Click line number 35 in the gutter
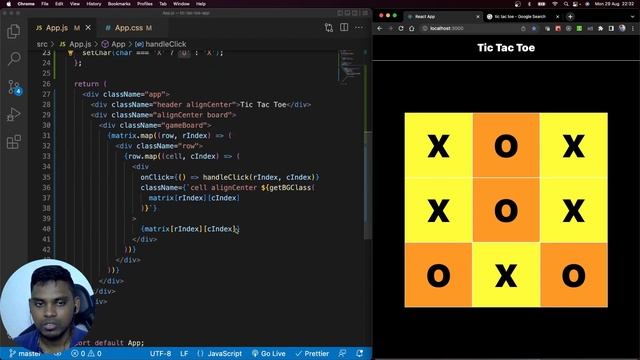Screen dimensions: 640x360 pos(46,177)
